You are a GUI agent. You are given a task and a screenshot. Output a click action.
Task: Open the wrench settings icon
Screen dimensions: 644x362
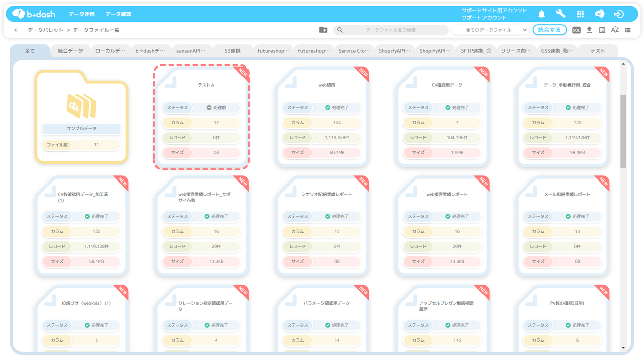pyautogui.click(x=560, y=14)
